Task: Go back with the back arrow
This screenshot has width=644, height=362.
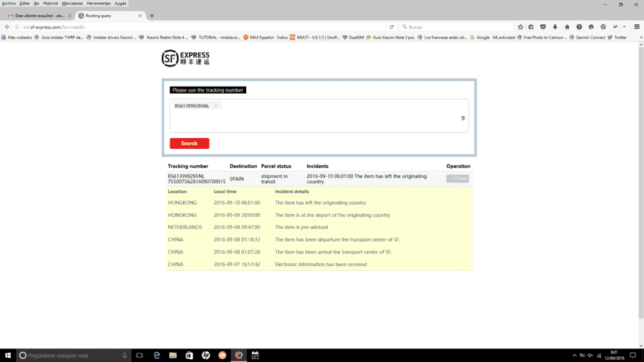Action: click(7, 27)
